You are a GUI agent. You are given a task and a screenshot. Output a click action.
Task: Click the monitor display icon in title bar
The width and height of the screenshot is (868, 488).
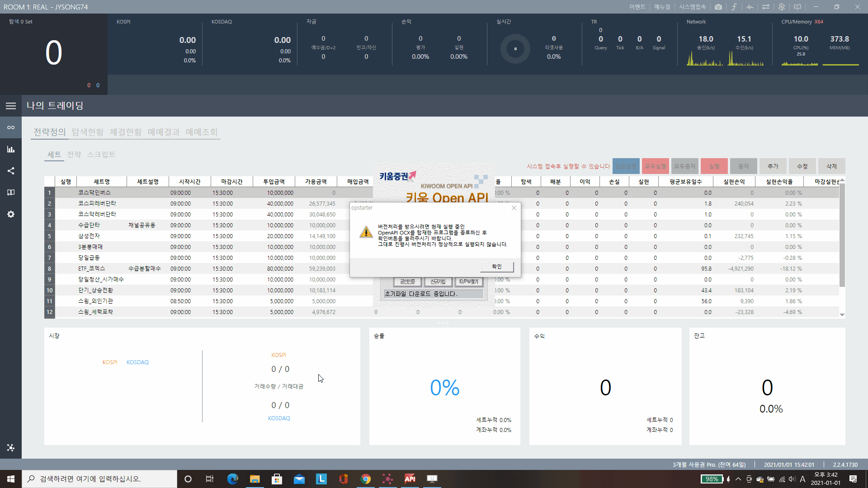[x=797, y=7]
